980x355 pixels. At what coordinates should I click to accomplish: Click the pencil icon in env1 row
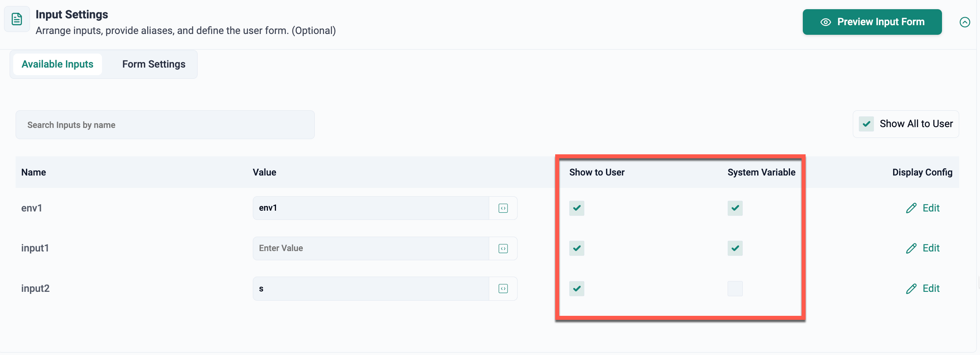[x=911, y=208]
